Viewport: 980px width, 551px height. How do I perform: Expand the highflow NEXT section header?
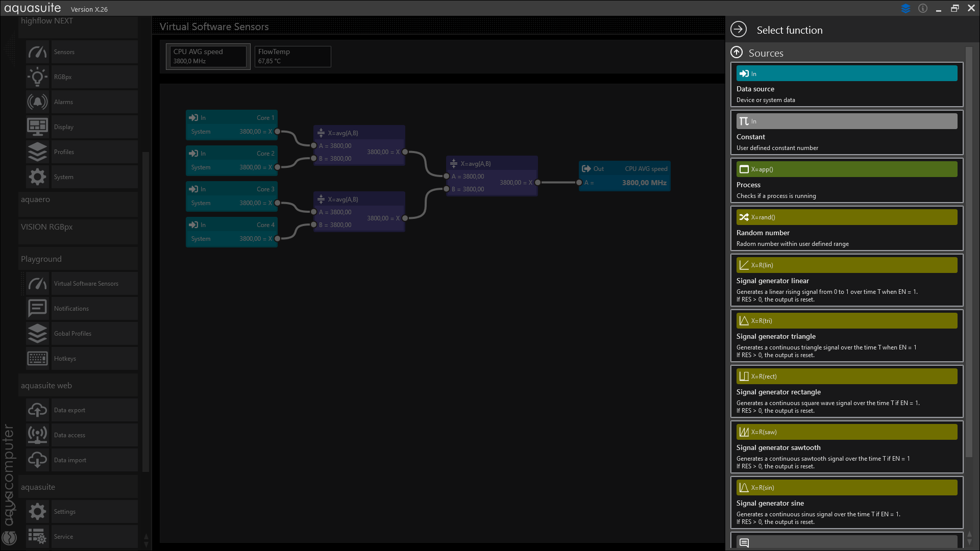(78, 27)
